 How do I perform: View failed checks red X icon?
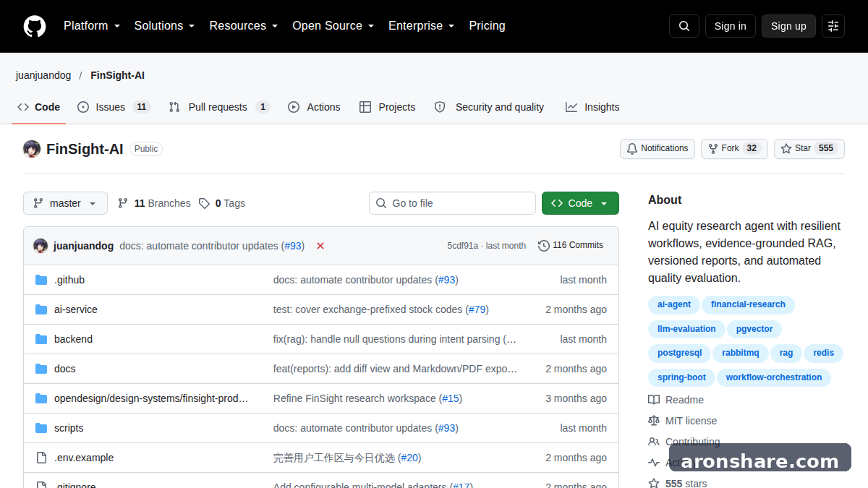coord(320,246)
